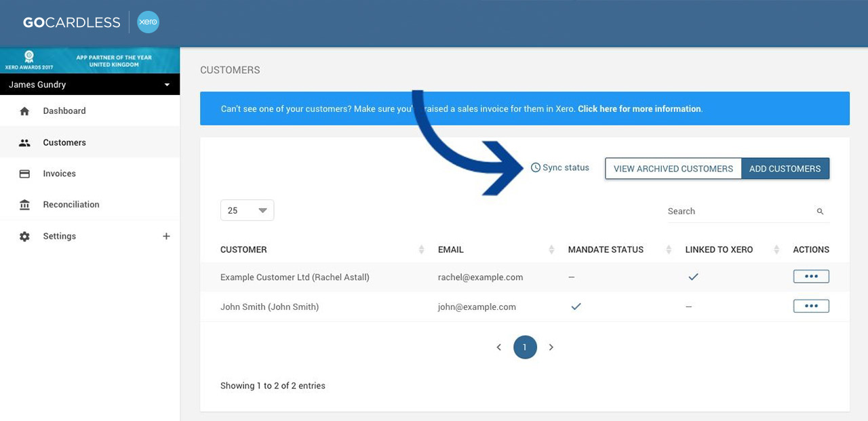Sort by the Linked to Xero arrows
Viewport: 868px width, 421px height.
[776, 250]
